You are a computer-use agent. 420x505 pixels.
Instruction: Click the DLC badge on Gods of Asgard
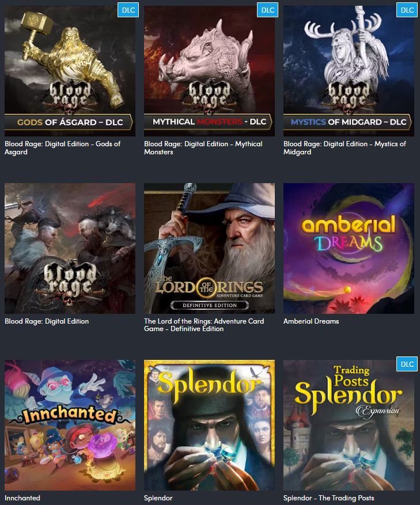[x=128, y=10]
